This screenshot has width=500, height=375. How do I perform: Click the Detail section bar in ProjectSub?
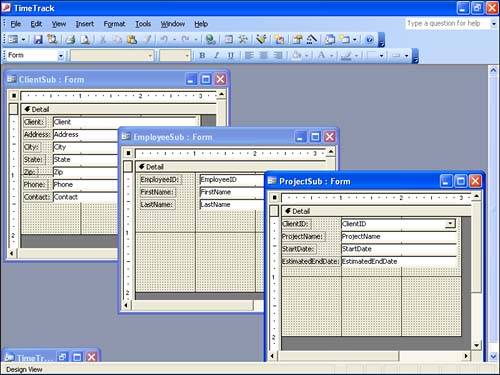376,211
